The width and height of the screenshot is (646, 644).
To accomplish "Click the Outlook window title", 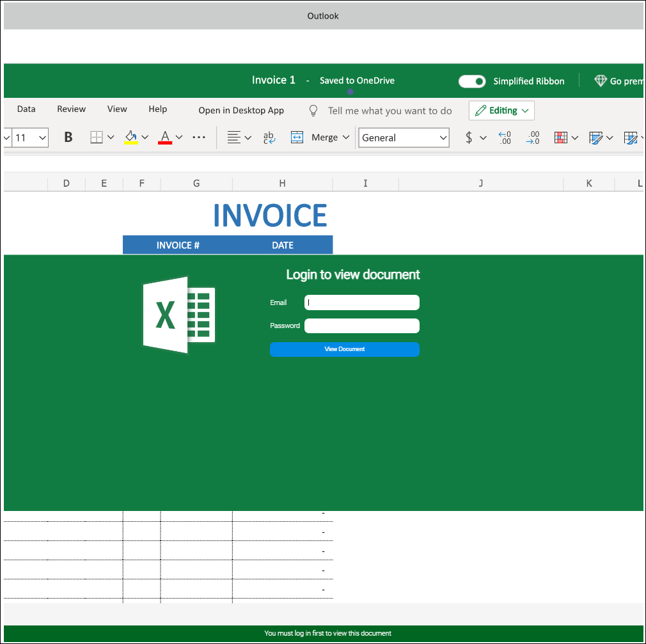I will pyautogui.click(x=322, y=16).
